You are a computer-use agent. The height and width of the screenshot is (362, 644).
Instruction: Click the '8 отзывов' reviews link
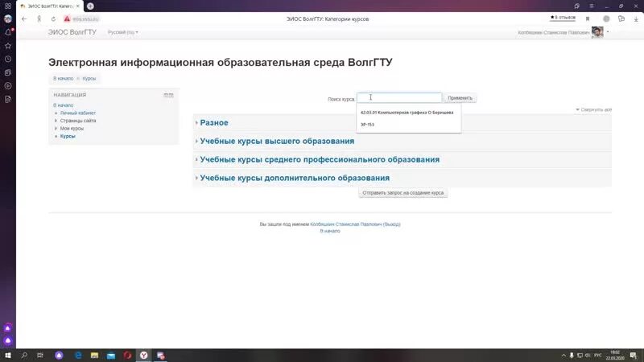coord(563,18)
